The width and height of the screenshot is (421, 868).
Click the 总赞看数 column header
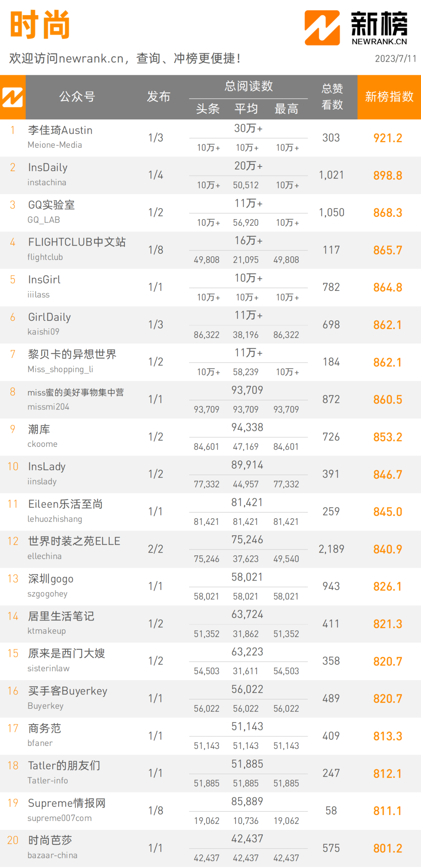pyautogui.click(x=332, y=97)
